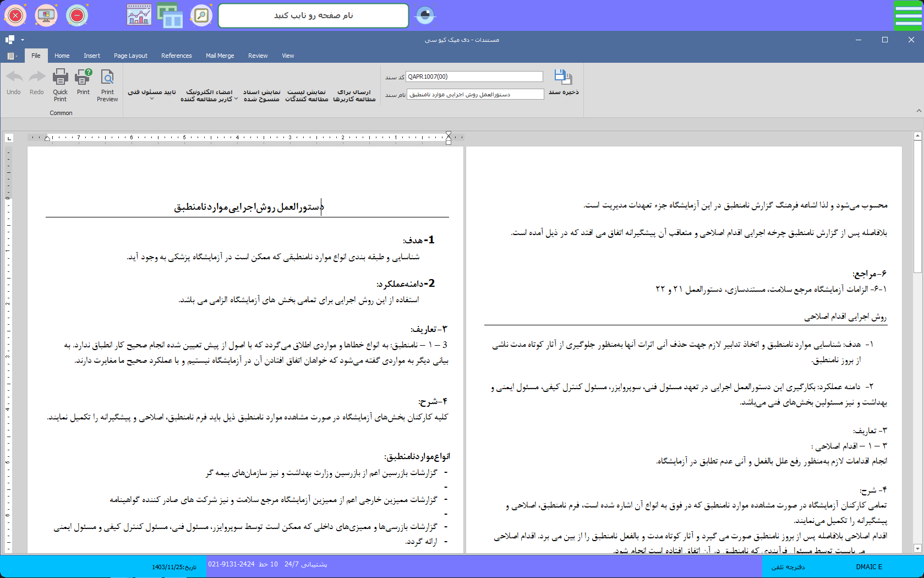Screen dimensions: 924x578
Task: Open the chart dashboard icon
Action: (x=139, y=15)
